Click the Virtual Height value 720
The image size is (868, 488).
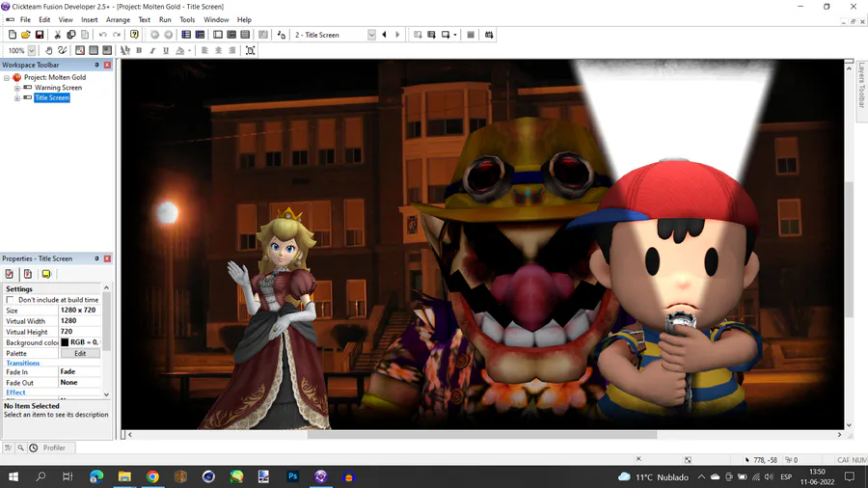[x=80, y=332]
